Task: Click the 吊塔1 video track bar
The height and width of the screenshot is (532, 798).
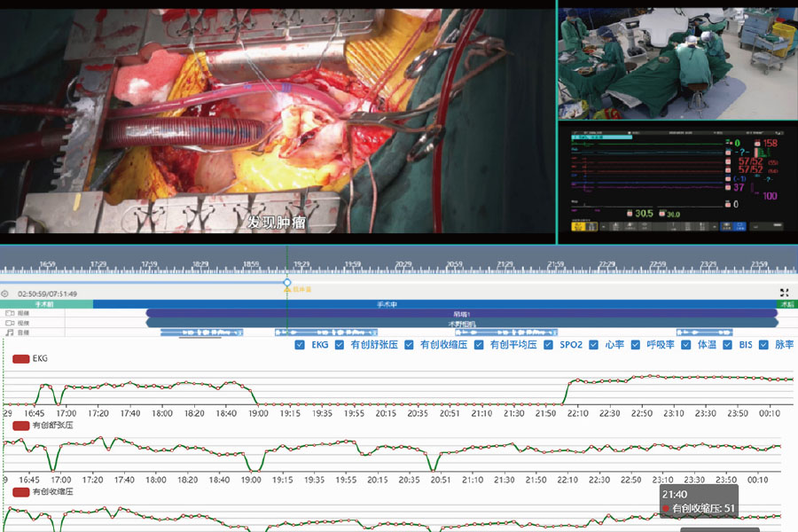Action: pyautogui.click(x=462, y=314)
